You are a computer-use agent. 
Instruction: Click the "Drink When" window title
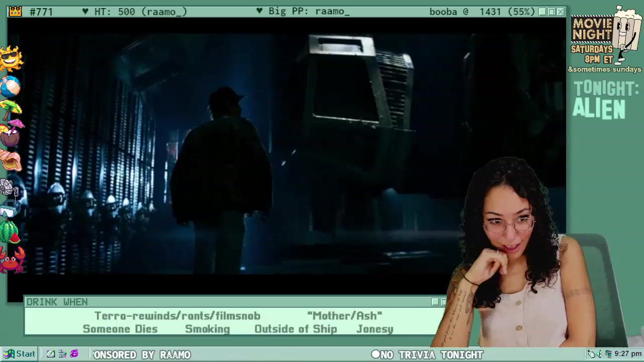[x=57, y=302]
